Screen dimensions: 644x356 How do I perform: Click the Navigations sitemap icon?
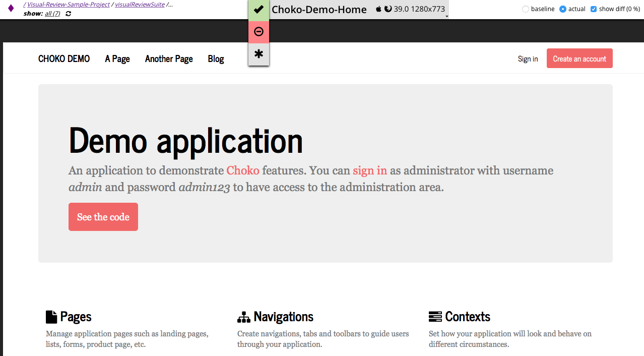tap(243, 317)
